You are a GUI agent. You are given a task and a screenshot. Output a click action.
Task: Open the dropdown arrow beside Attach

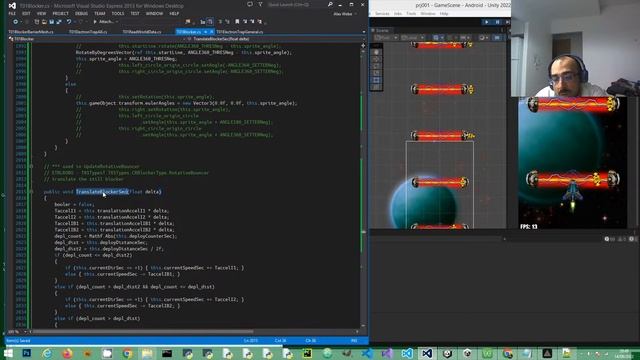click(x=117, y=22)
